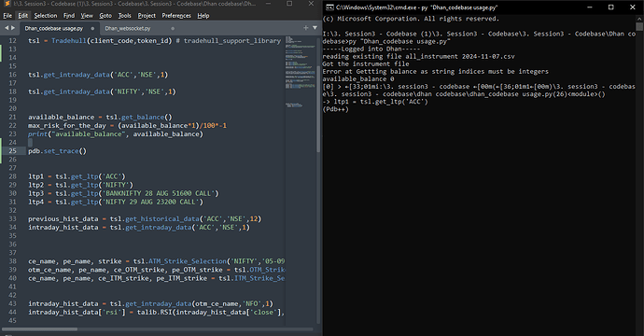Switch to Dhan_codebase usage.py tab
The height and width of the screenshot is (336, 644).
tap(54, 28)
